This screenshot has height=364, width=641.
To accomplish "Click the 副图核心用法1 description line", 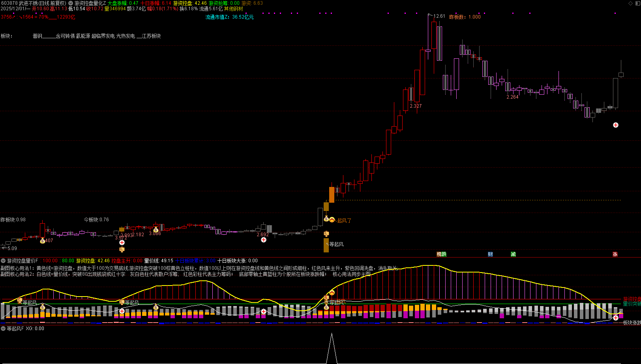I will (199, 268).
